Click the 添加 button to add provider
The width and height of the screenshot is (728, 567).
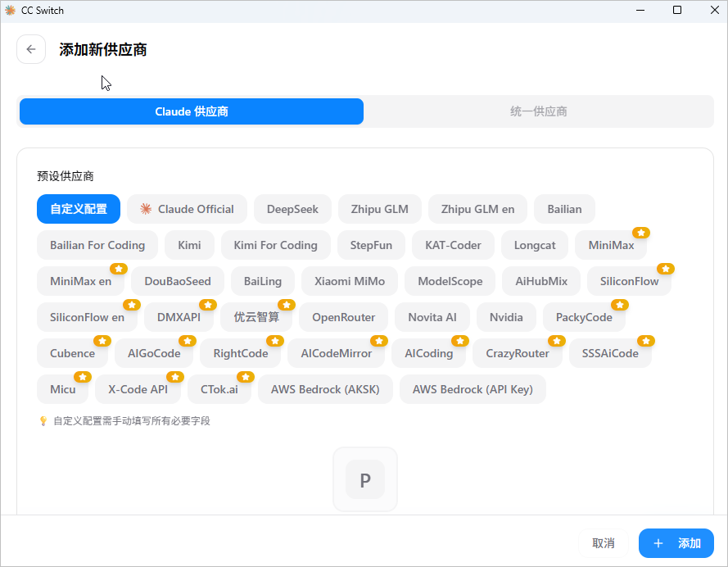(x=676, y=543)
